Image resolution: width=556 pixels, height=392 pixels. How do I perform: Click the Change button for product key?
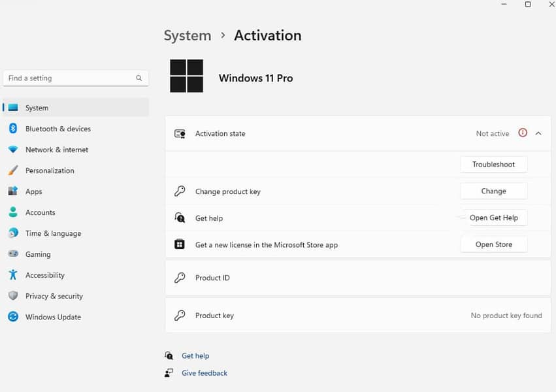[493, 191]
